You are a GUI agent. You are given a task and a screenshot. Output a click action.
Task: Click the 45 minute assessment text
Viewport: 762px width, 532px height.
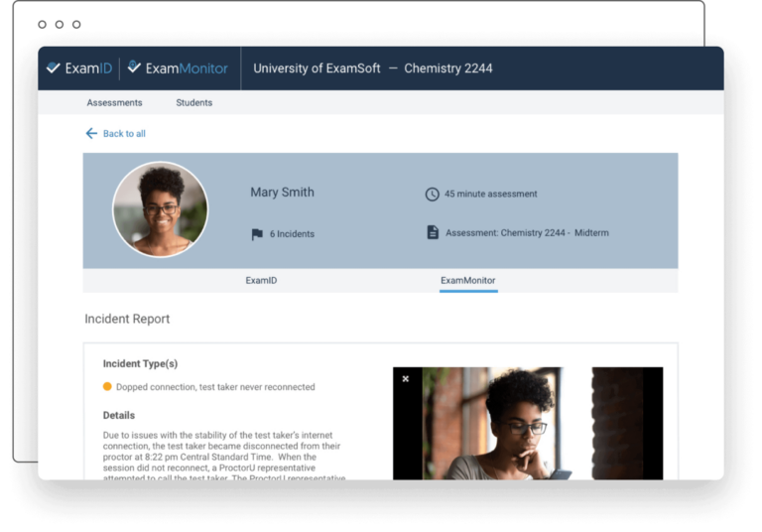point(491,194)
